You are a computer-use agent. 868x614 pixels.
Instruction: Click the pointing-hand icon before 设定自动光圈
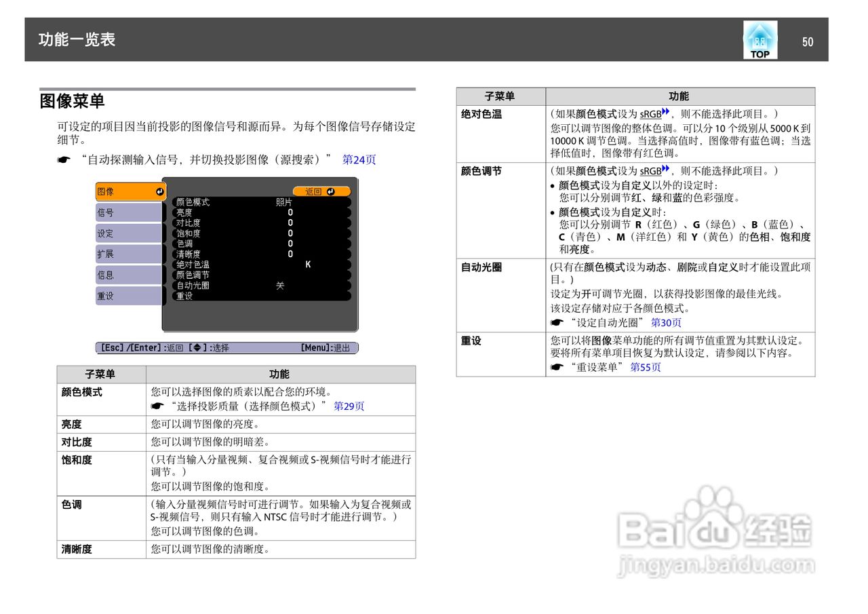pyautogui.click(x=557, y=323)
